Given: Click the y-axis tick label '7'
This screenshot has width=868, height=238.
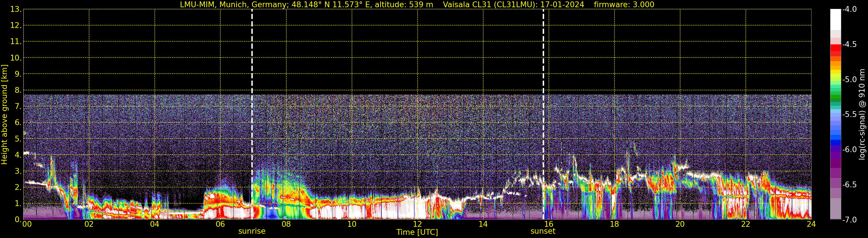Looking at the screenshot, I should click(18, 107).
